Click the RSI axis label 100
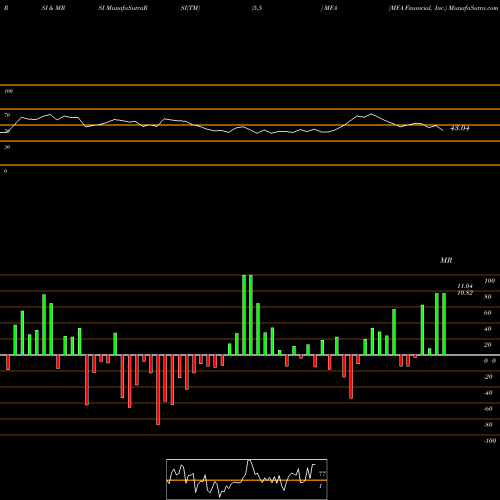This screenshot has width=500, height=500. [x=9, y=91]
